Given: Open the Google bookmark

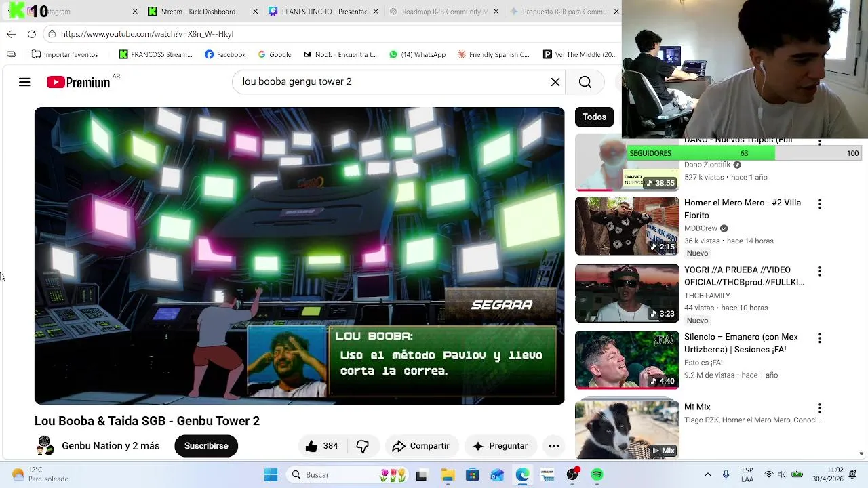Looking at the screenshot, I should point(275,54).
